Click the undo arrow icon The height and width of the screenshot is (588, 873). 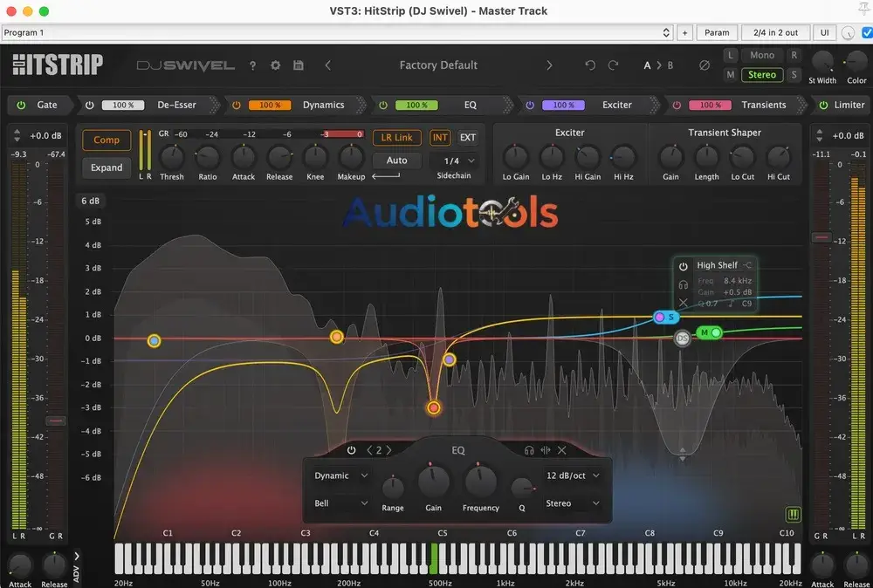[590, 65]
